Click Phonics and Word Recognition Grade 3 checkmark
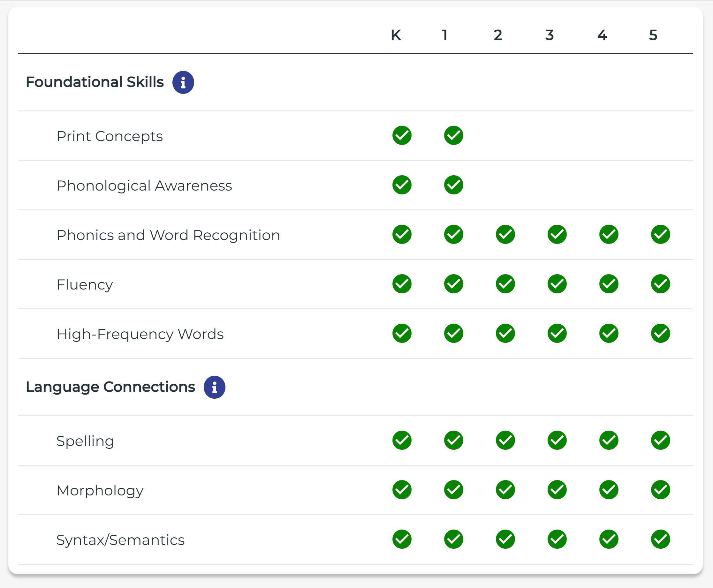This screenshot has width=713, height=588. point(557,234)
